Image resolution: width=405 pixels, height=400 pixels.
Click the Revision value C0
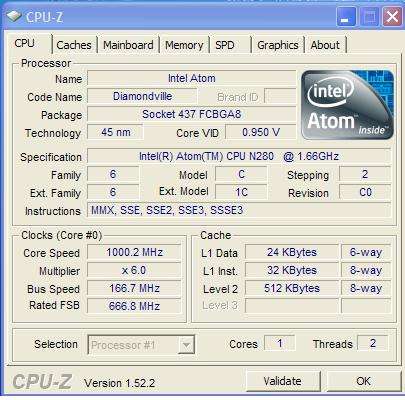365,192
